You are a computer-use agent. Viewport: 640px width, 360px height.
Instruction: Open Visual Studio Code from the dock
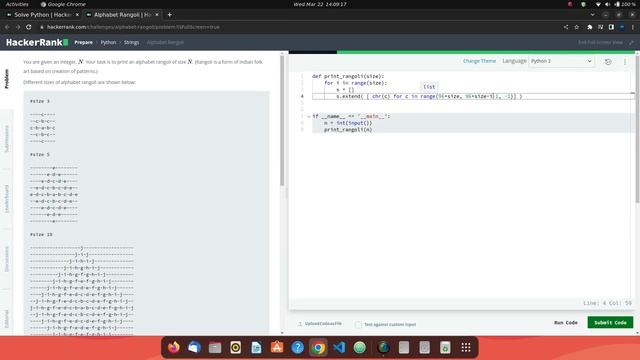(x=339, y=347)
